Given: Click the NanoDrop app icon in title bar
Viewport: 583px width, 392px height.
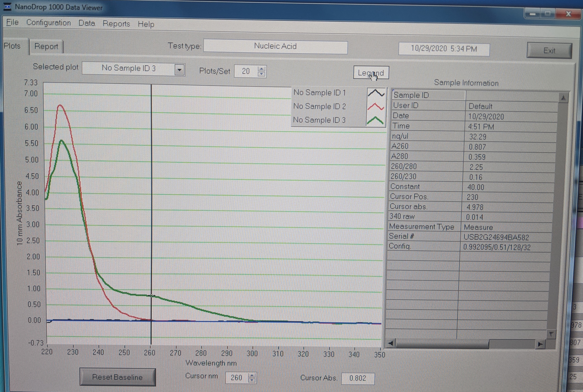Looking at the screenshot, I should [x=7, y=6].
